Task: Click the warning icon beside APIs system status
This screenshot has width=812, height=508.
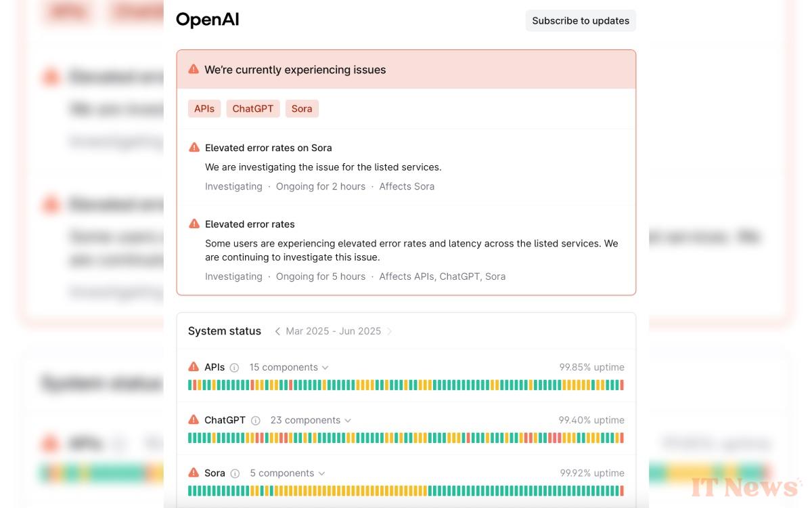Action: pyautogui.click(x=194, y=367)
